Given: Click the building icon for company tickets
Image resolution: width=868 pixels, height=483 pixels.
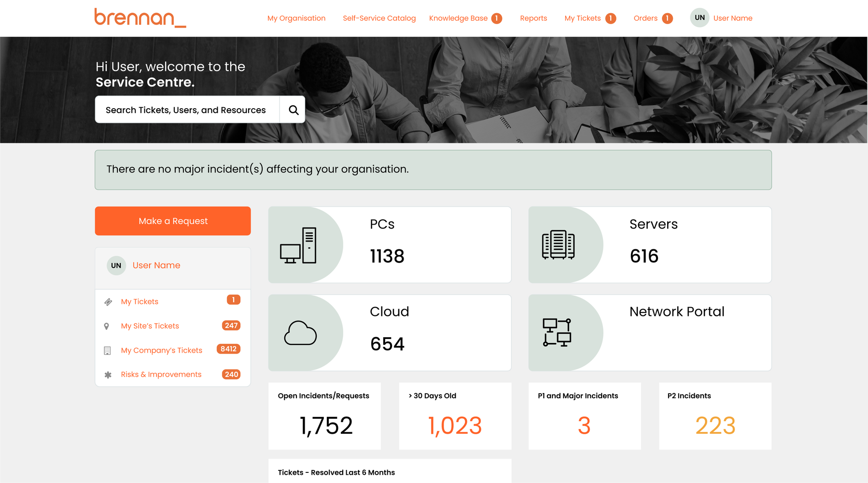Looking at the screenshot, I should click(x=107, y=351).
